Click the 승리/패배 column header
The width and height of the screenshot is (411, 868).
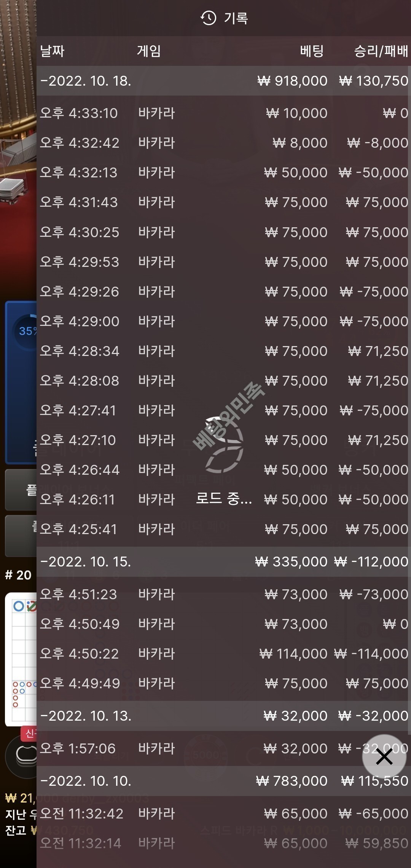point(381,51)
